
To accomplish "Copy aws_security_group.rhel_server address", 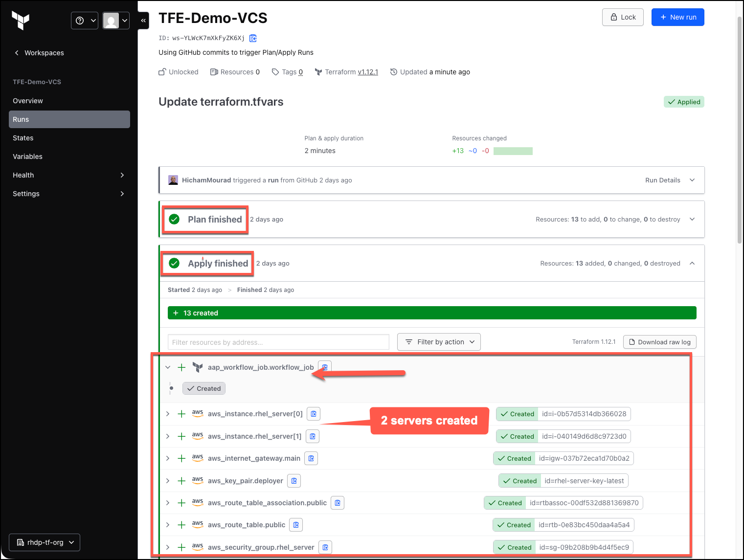I will (325, 547).
